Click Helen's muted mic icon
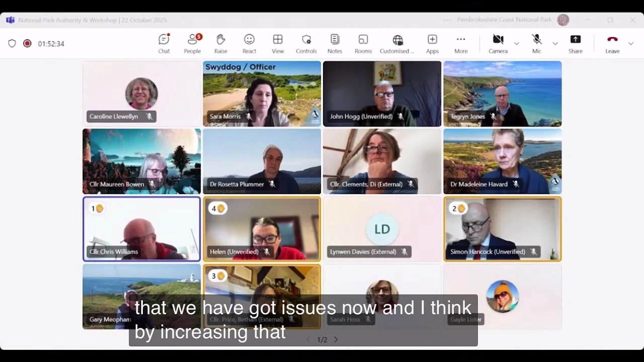This screenshot has height=362, width=644. click(267, 252)
